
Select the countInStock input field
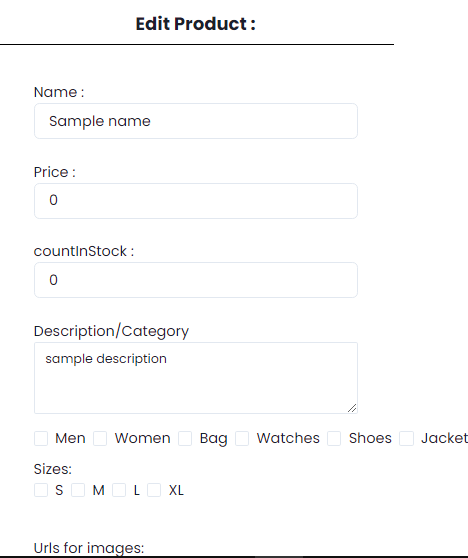coord(196,280)
